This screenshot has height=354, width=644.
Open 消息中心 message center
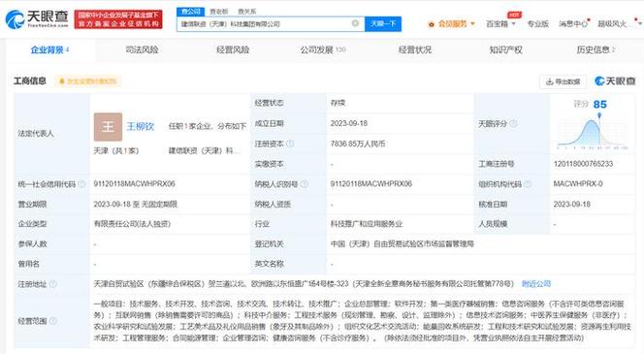pyautogui.click(x=573, y=24)
